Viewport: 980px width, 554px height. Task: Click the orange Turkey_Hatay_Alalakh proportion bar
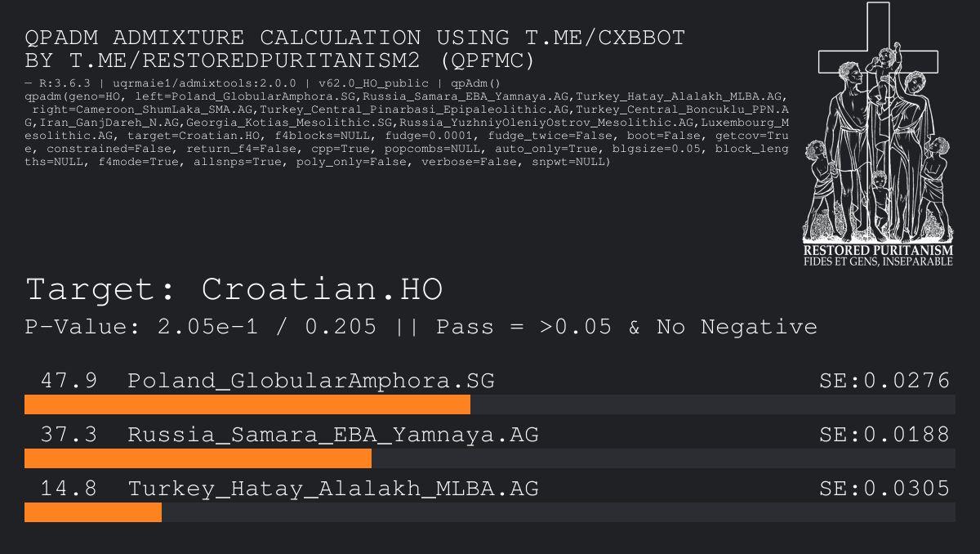tap(93, 512)
